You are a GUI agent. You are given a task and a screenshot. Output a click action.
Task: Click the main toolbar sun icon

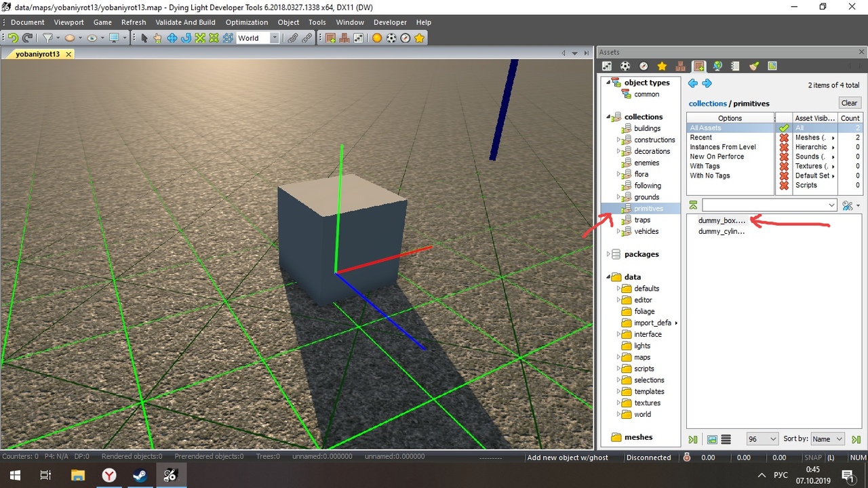click(377, 38)
